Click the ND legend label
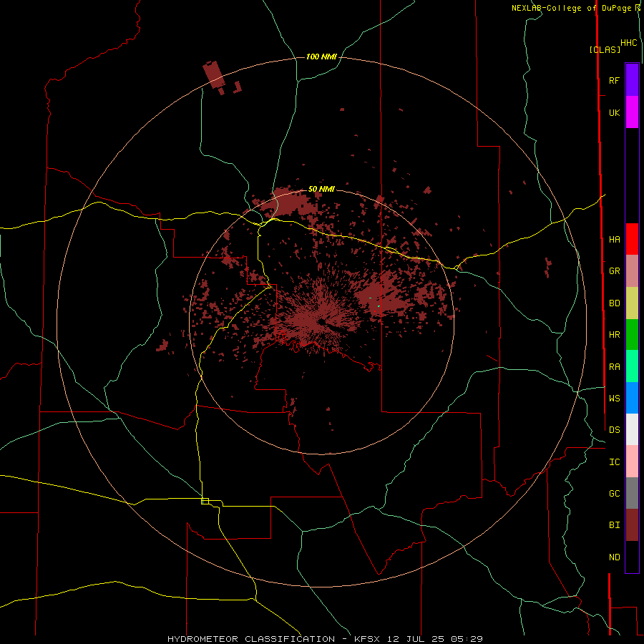644x644 pixels. click(x=615, y=557)
